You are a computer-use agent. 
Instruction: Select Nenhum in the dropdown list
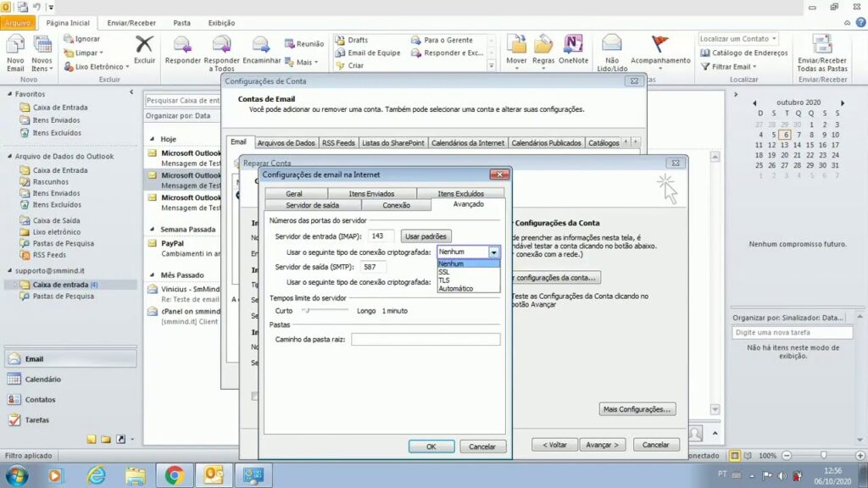(468, 264)
